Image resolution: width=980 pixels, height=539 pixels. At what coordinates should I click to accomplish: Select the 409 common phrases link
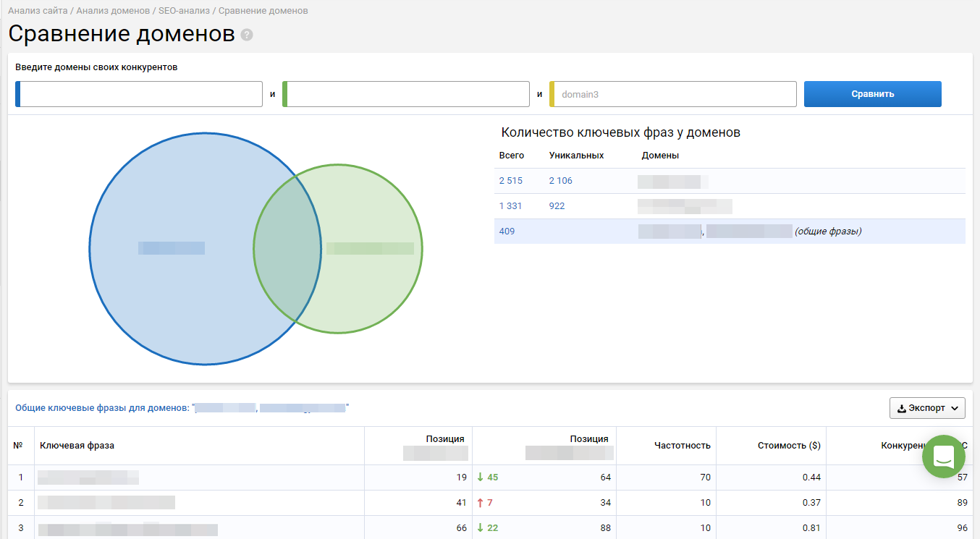coord(507,232)
